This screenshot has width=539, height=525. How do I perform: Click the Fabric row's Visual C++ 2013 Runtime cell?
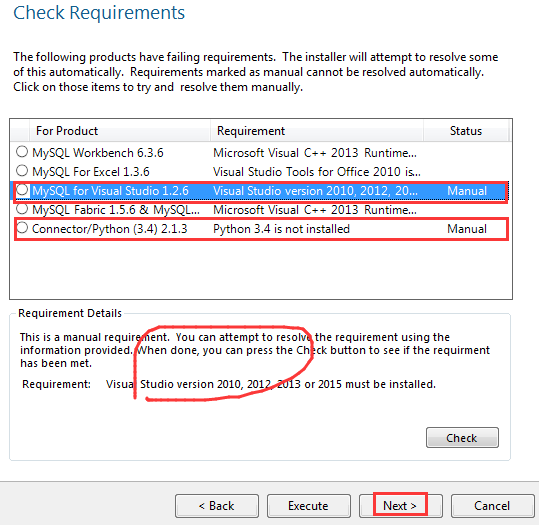coord(315,210)
